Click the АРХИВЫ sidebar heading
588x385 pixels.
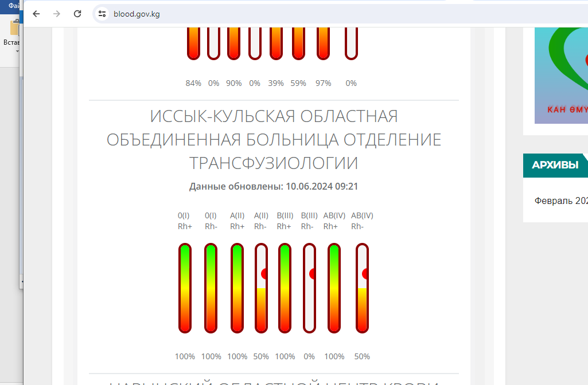[x=555, y=165]
